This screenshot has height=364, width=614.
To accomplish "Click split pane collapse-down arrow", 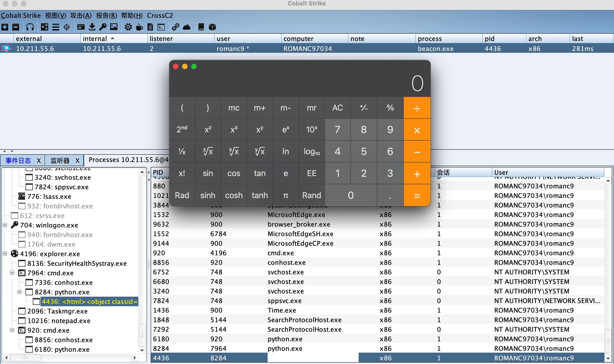I will click(x=12, y=151).
